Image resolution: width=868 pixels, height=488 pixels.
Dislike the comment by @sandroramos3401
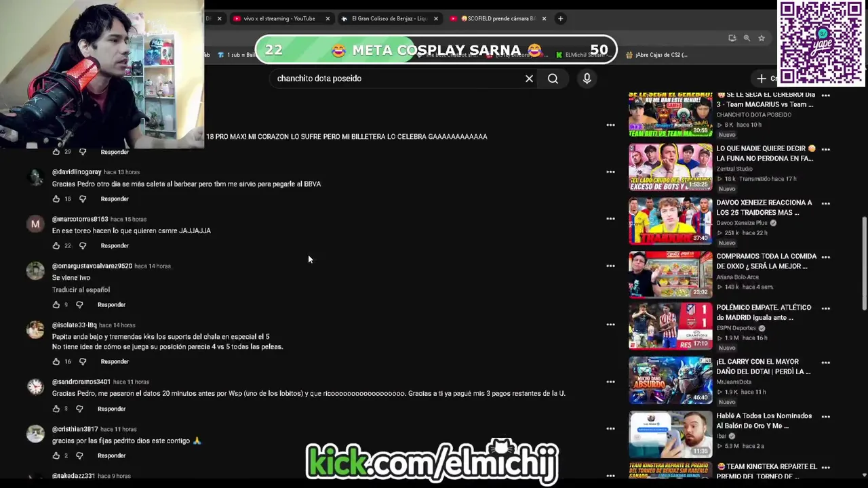pos(79,409)
